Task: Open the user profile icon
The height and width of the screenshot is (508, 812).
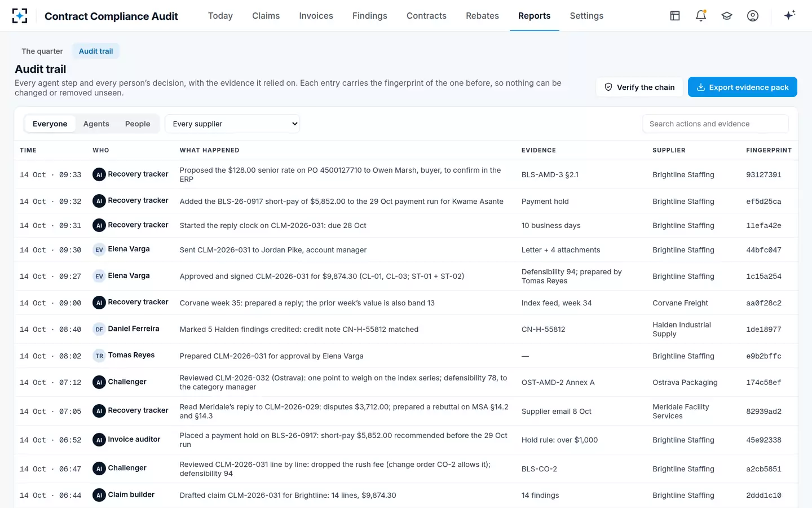Action: pos(753,16)
